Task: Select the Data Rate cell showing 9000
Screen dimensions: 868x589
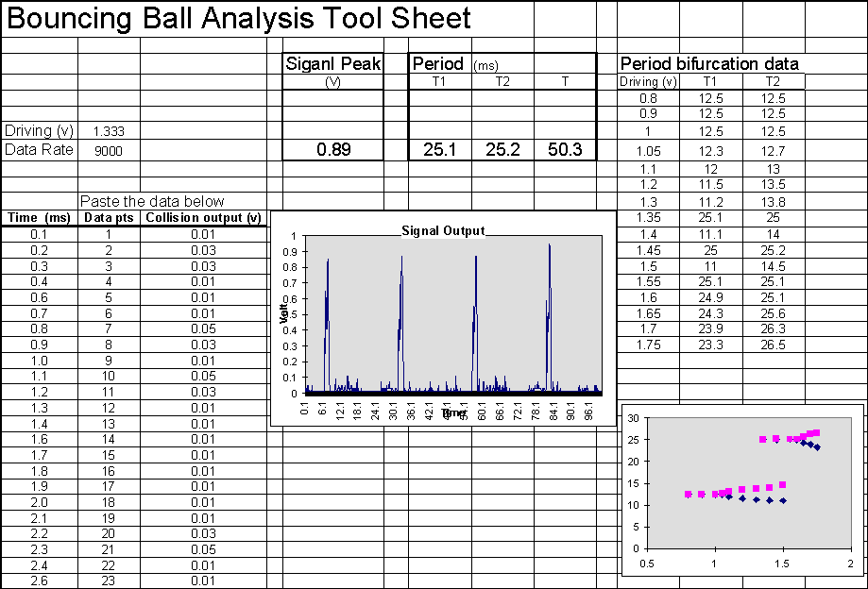Action: coord(110,150)
